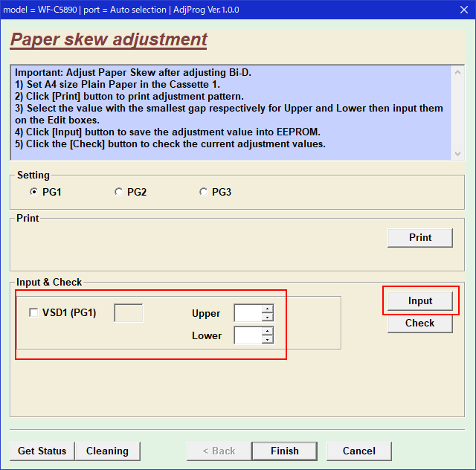476x470 pixels.
Task: Focus the Upper value edit box
Action: pyautogui.click(x=248, y=313)
